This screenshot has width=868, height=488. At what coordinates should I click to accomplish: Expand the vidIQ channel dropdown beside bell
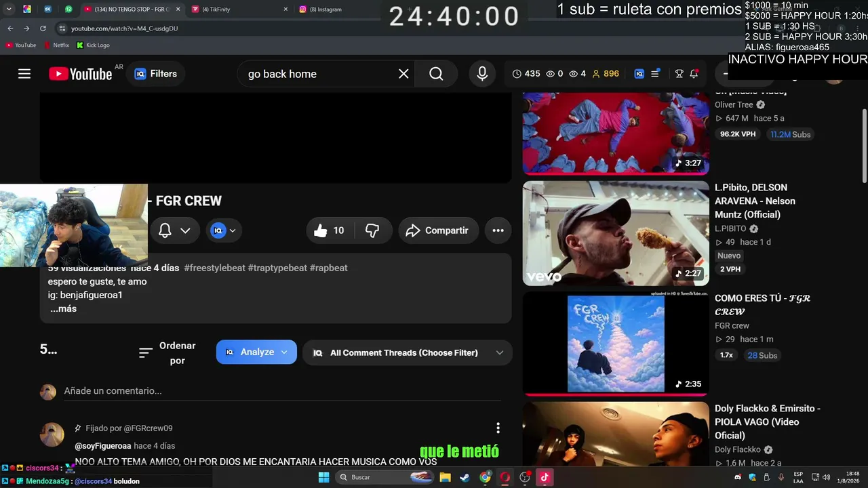click(224, 230)
